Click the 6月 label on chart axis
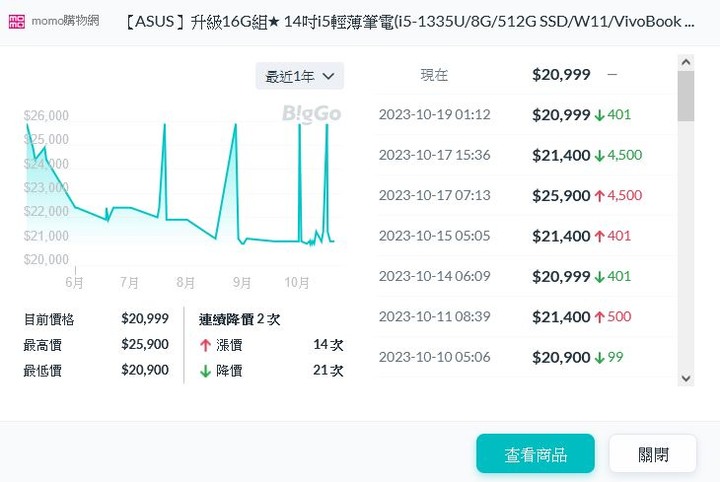 click(74, 282)
